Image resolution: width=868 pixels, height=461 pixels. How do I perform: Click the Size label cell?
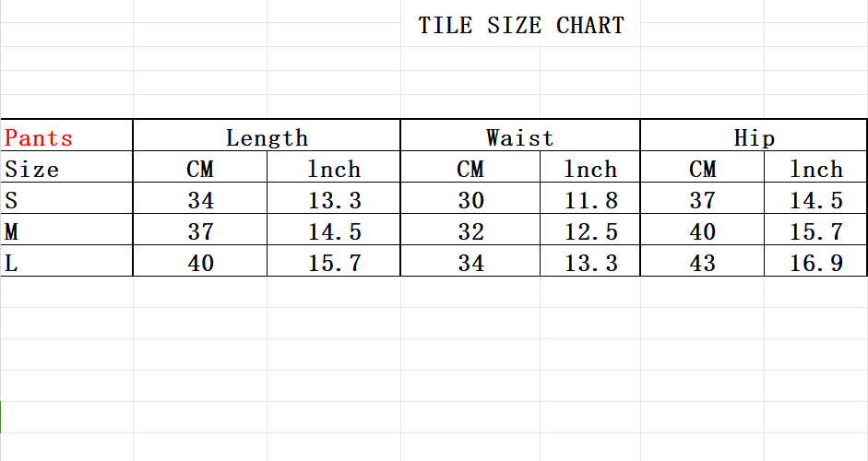67,167
